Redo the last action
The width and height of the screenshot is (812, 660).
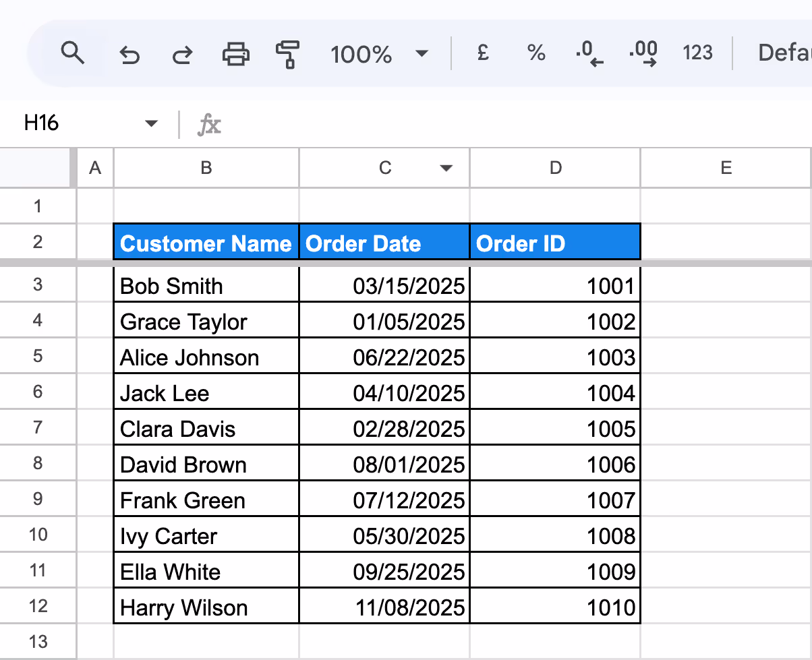181,53
